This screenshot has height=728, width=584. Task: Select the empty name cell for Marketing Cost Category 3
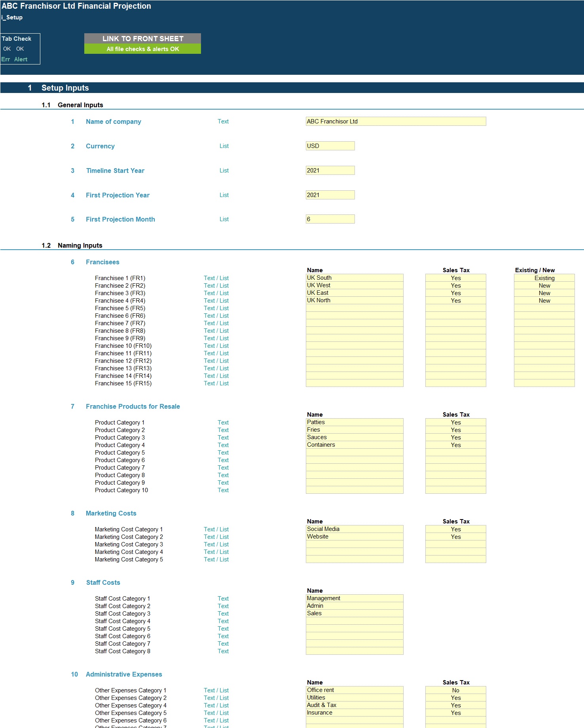355,544
